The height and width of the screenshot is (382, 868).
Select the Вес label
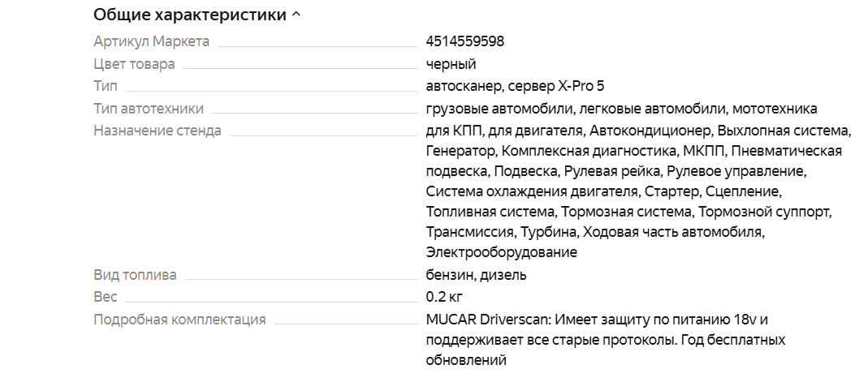[x=106, y=298]
